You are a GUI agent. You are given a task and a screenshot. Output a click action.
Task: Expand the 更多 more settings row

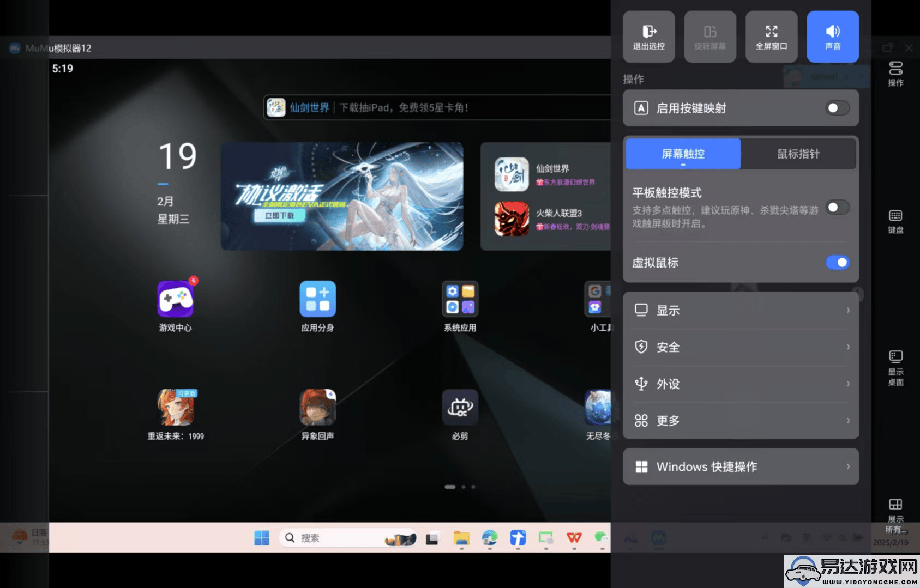pos(741,420)
